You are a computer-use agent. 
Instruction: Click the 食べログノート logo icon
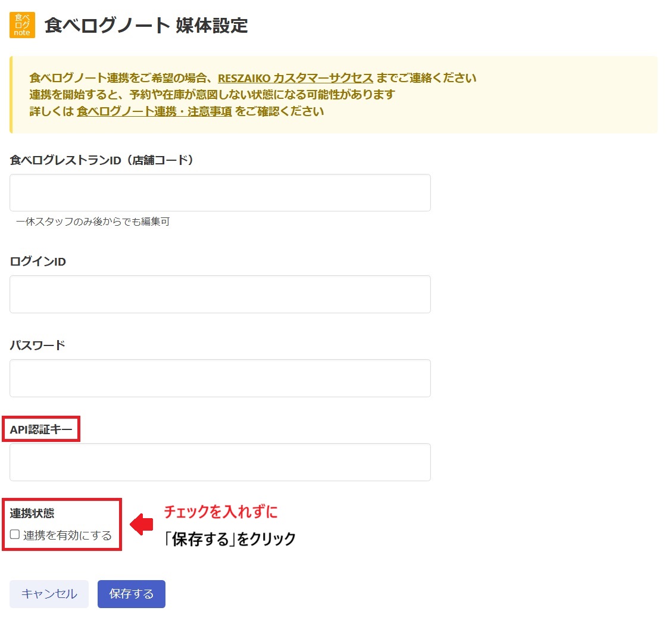coord(22,25)
